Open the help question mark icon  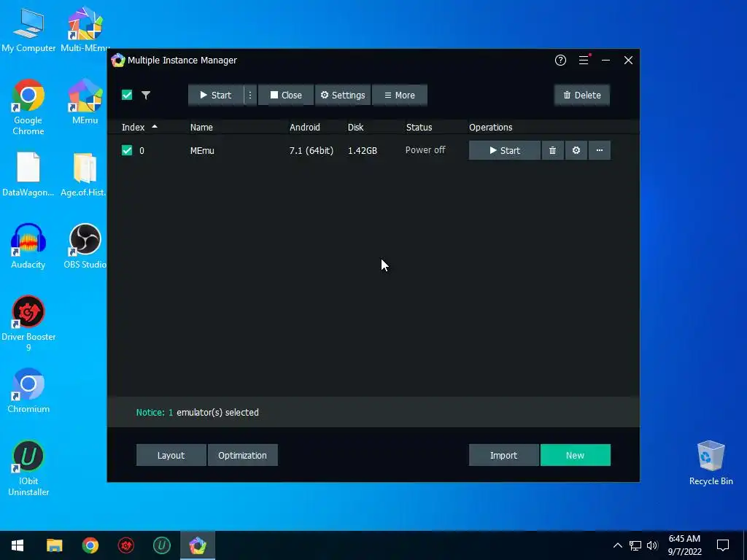[x=560, y=60]
